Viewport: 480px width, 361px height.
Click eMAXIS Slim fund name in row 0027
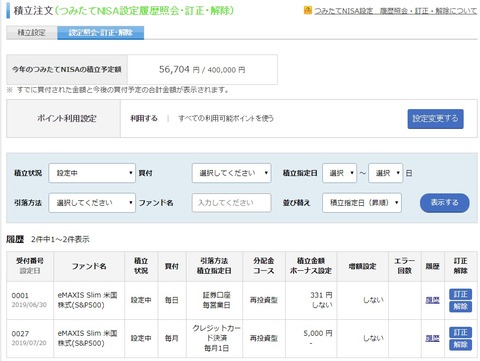[87, 338]
